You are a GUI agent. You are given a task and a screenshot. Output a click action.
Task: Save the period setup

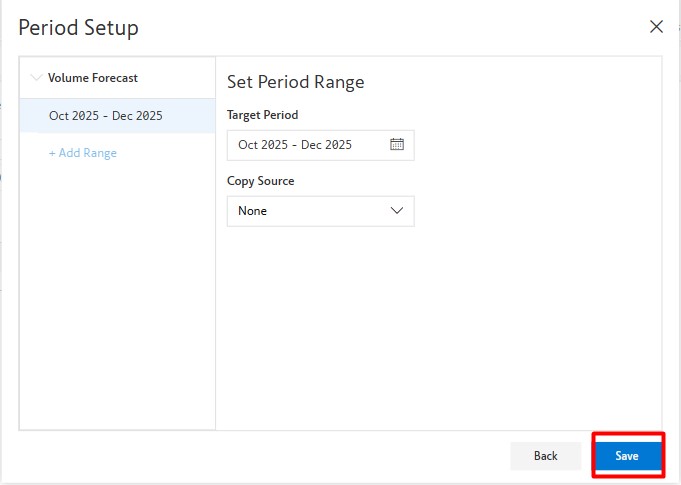coord(627,456)
